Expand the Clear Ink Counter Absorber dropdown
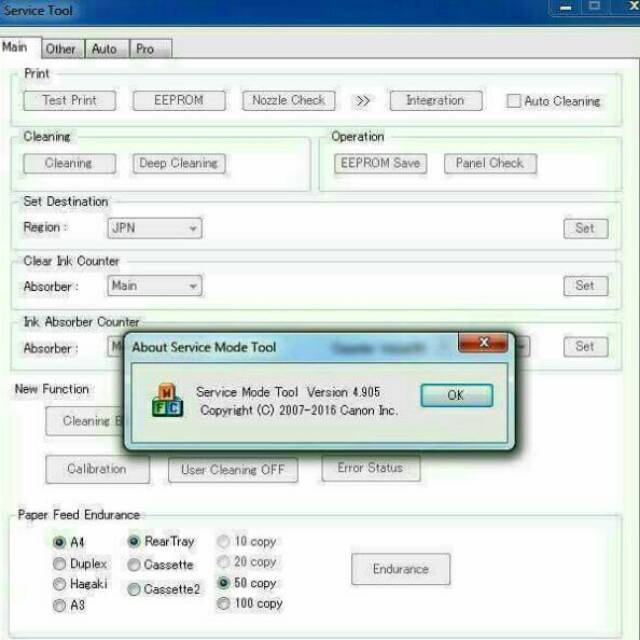 pos(154,286)
